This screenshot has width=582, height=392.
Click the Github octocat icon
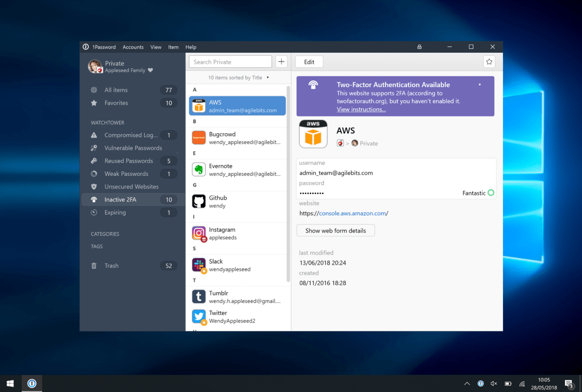(199, 202)
